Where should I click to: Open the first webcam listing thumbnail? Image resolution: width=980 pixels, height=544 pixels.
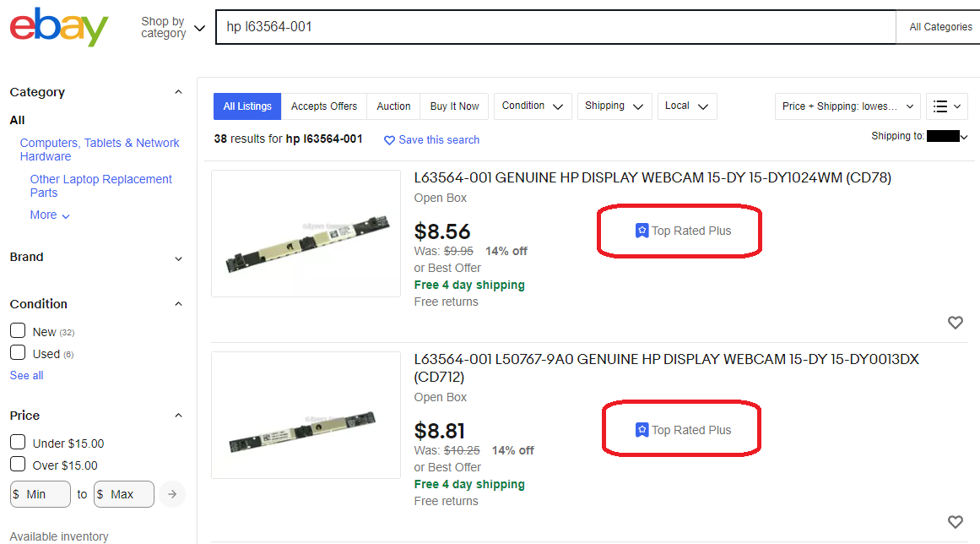pos(306,233)
